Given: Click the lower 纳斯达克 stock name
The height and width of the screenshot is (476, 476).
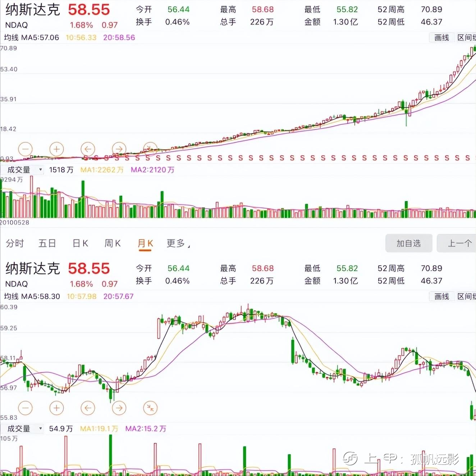Looking at the screenshot, I should click(33, 269).
